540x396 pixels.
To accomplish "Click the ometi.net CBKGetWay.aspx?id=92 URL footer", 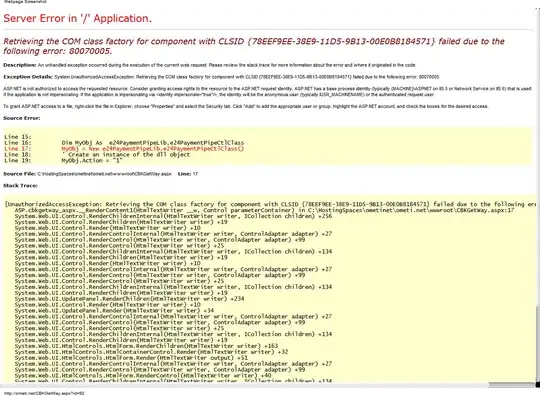I will pyautogui.click(x=44, y=393).
